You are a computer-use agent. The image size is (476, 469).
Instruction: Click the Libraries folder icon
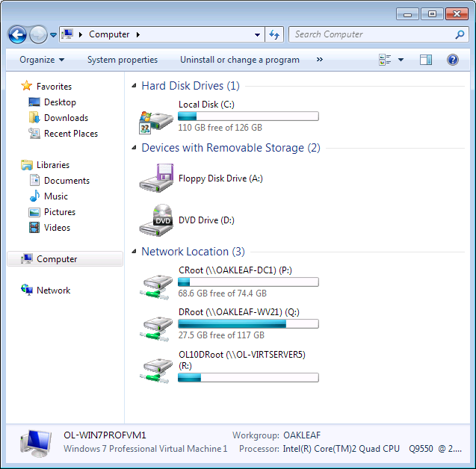click(x=27, y=165)
